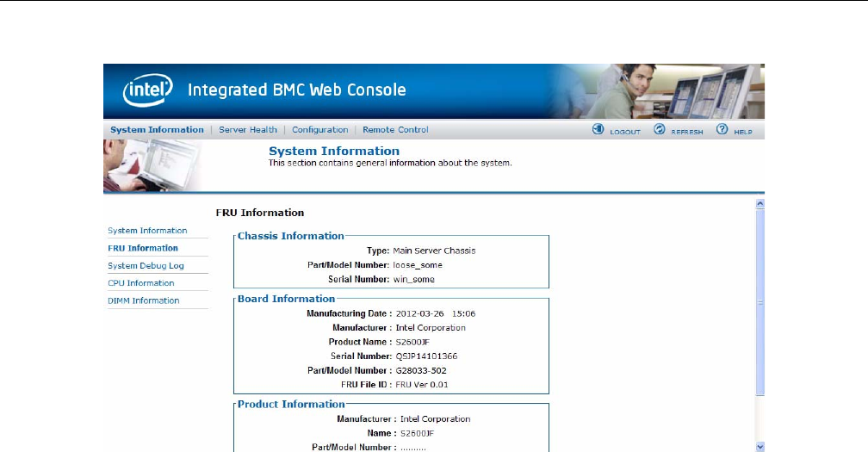
Task: Click the vertical scrollbar thumb
Action: [x=760, y=302]
